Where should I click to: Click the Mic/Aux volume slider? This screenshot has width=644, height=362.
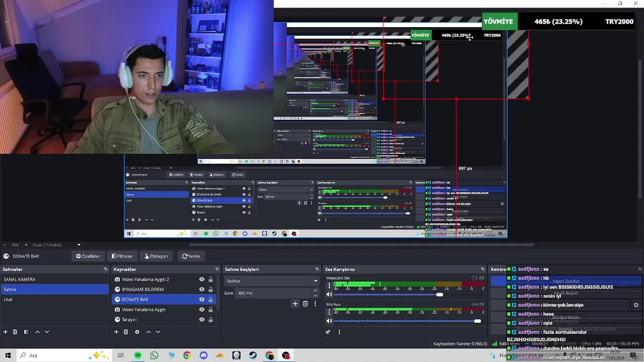point(408,321)
